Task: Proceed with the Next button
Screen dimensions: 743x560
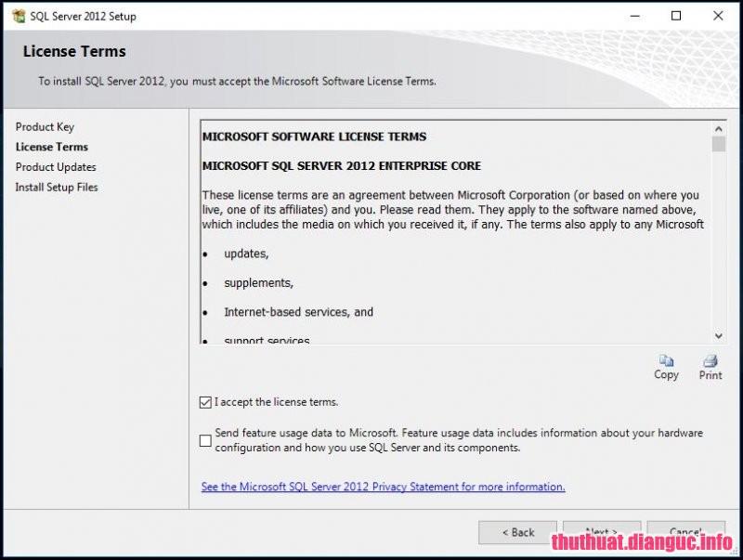Action: (602, 532)
